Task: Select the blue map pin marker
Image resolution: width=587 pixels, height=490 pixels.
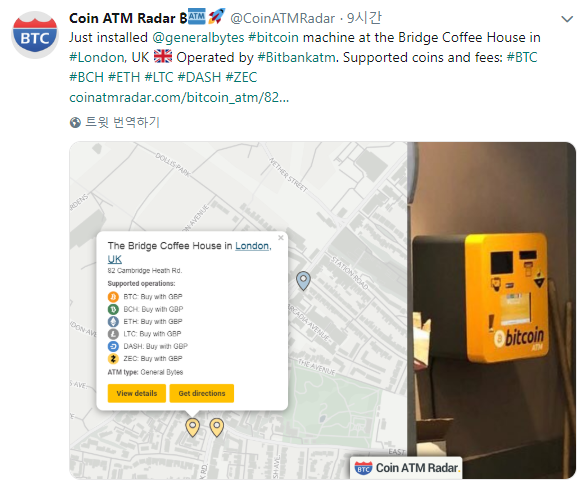Action: pos(303,281)
